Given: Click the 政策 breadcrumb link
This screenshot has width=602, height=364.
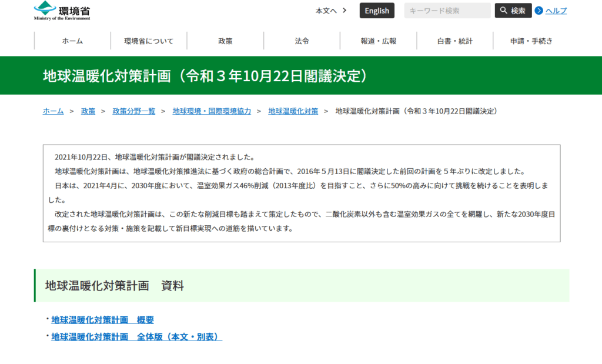Looking at the screenshot, I should point(88,111).
